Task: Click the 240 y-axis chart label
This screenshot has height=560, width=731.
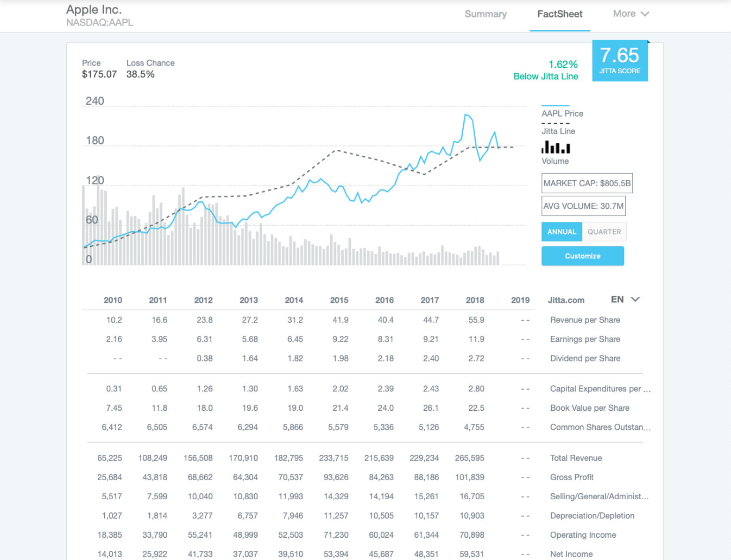Action: 94,101
